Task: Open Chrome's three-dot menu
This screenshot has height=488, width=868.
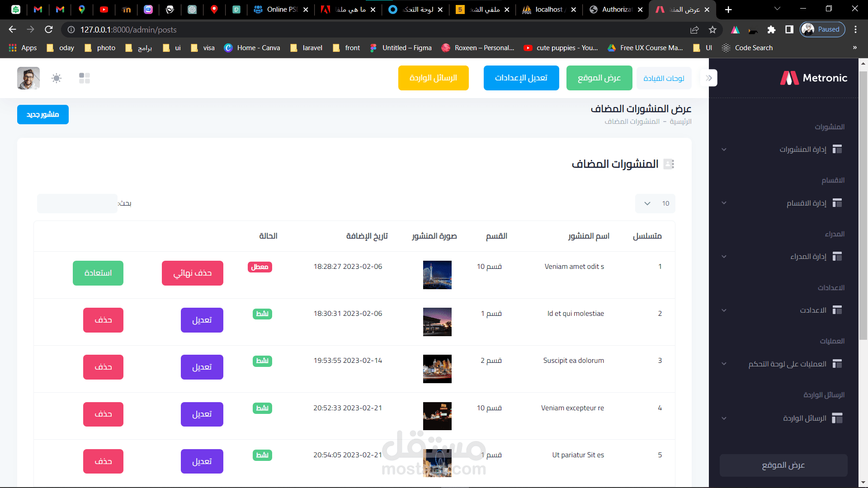Action: coord(855,29)
